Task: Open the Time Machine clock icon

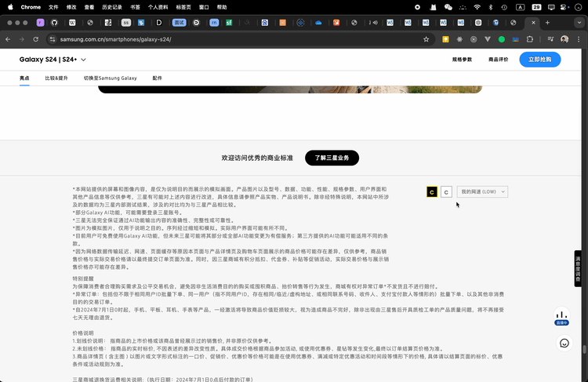Action: [x=504, y=7]
